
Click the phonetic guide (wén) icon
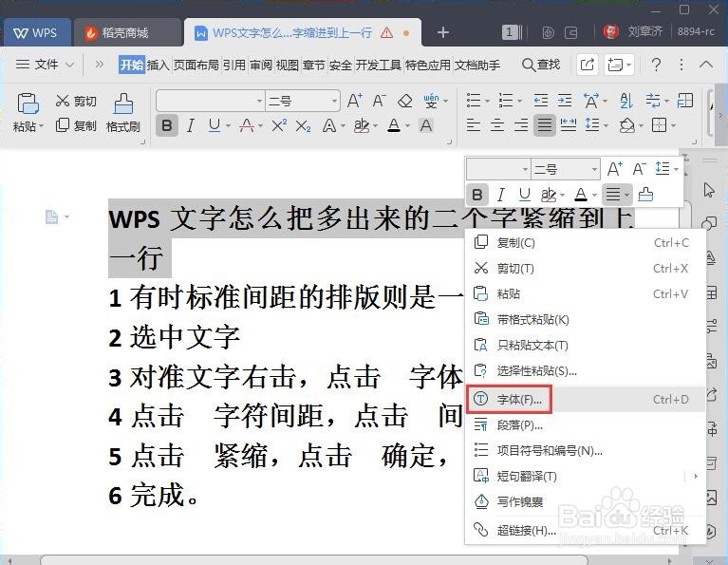(431, 101)
